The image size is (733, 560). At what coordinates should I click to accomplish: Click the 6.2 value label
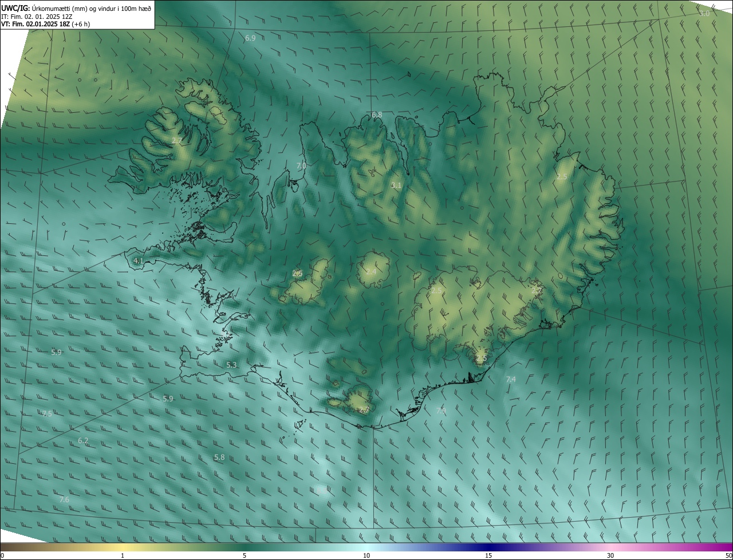tap(83, 441)
